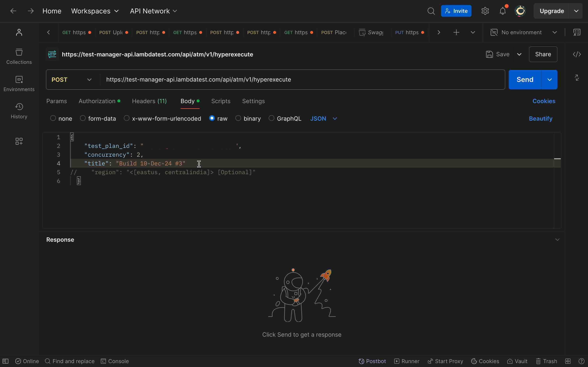
Task: Click Start Proxy in the status bar
Action: pyautogui.click(x=445, y=361)
